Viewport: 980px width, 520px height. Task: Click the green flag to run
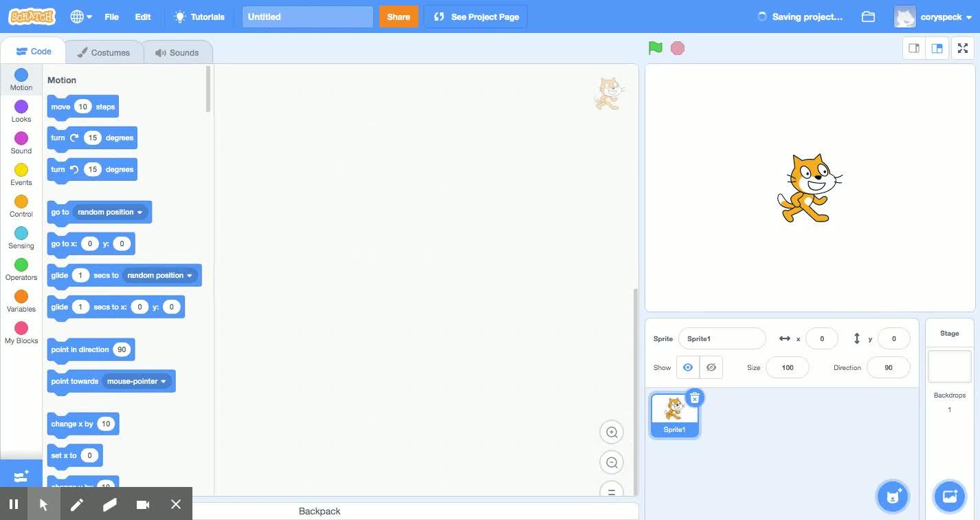pos(656,48)
